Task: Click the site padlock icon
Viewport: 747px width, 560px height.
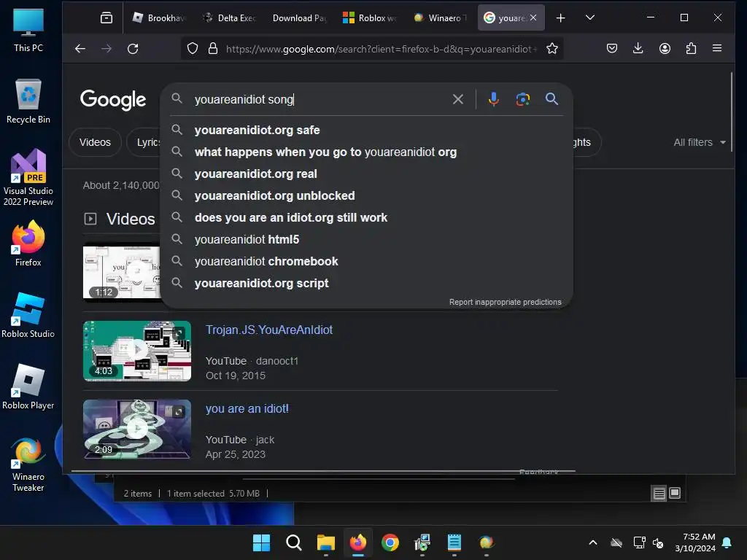Action: click(213, 49)
